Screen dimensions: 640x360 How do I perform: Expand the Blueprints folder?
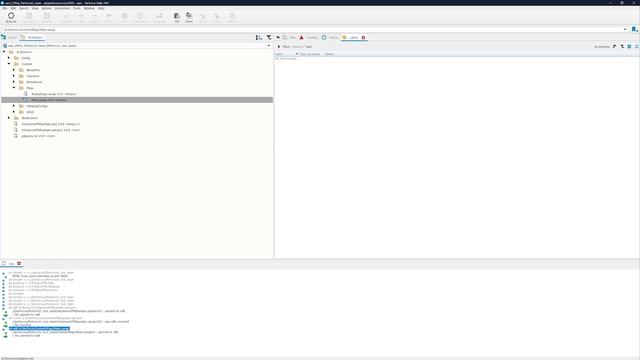[14, 70]
